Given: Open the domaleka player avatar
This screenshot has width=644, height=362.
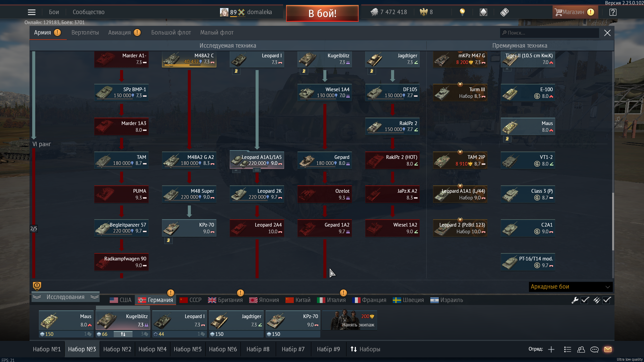Looking at the screenshot, I should [x=224, y=12].
